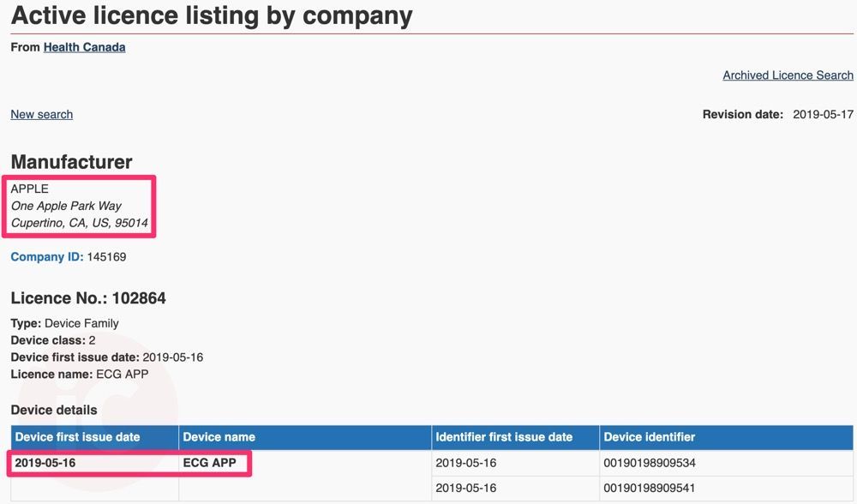Click the Device Family type line
The image size is (857, 504).
64,323
